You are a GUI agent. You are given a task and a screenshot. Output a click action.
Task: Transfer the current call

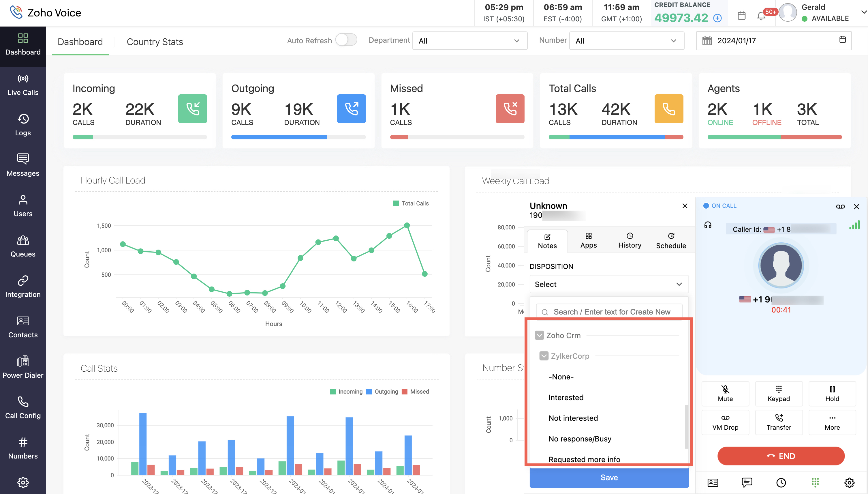pyautogui.click(x=779, y=422)
